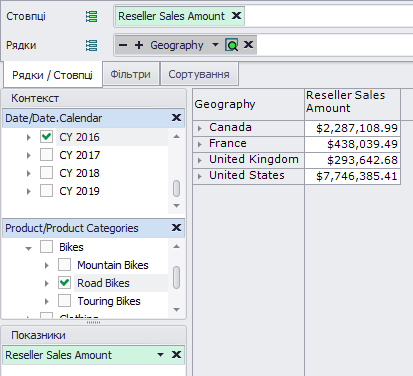
Task: Expand the United Kingdom row
Action: pos(200,160)
